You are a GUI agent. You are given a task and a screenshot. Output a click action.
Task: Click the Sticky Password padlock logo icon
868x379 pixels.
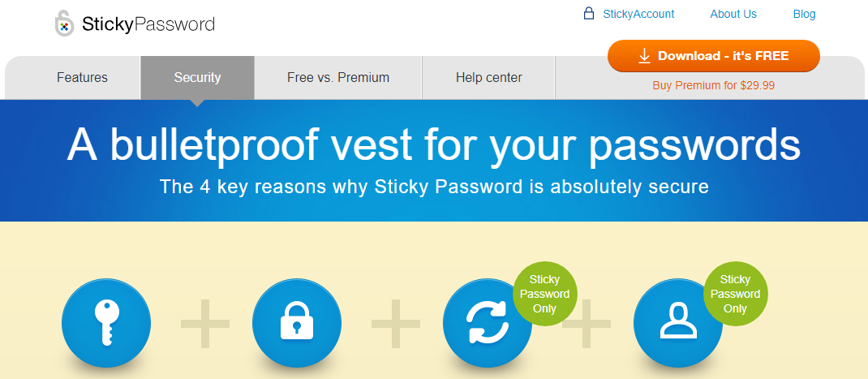[x=64, y=24]
